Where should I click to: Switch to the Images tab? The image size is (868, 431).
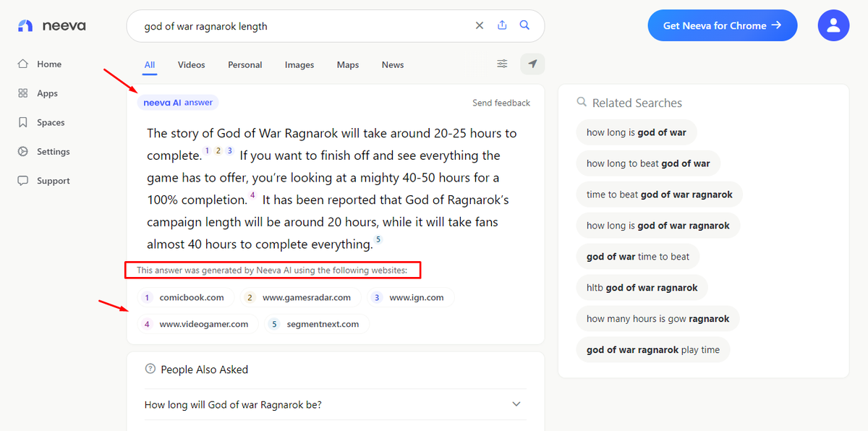click(299, 64)
